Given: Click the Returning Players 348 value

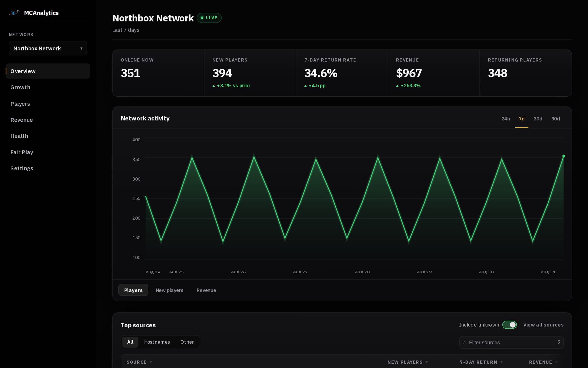Looking at the screenshot, I should (498, 73).
